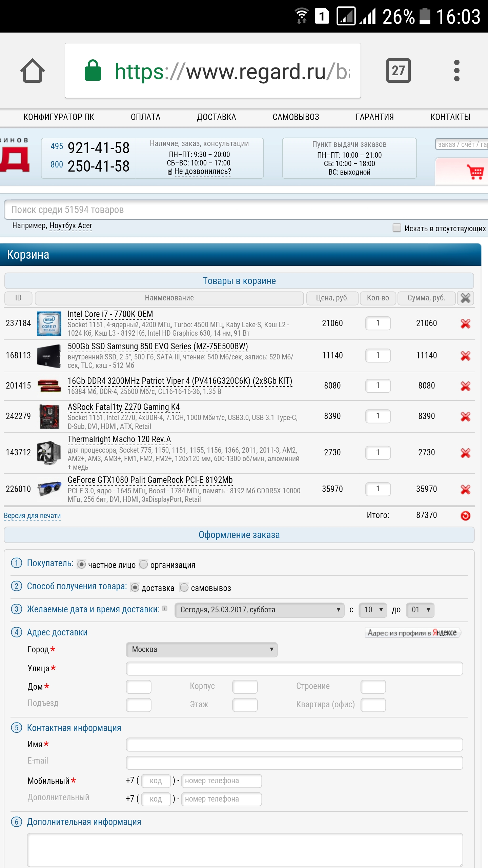Click 'Не дозвонились?' link
This screenshot has width=488, height=868.
coord(203,172)
